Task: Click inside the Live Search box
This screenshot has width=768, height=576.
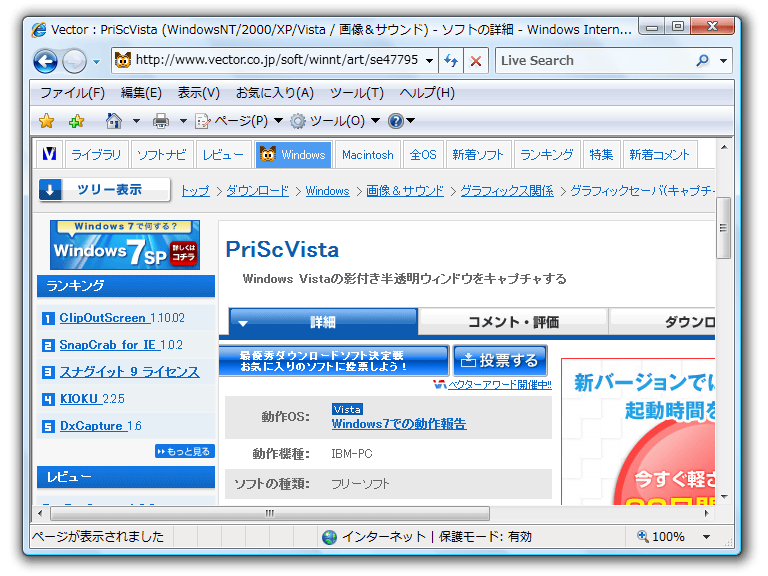Action: 593,61
